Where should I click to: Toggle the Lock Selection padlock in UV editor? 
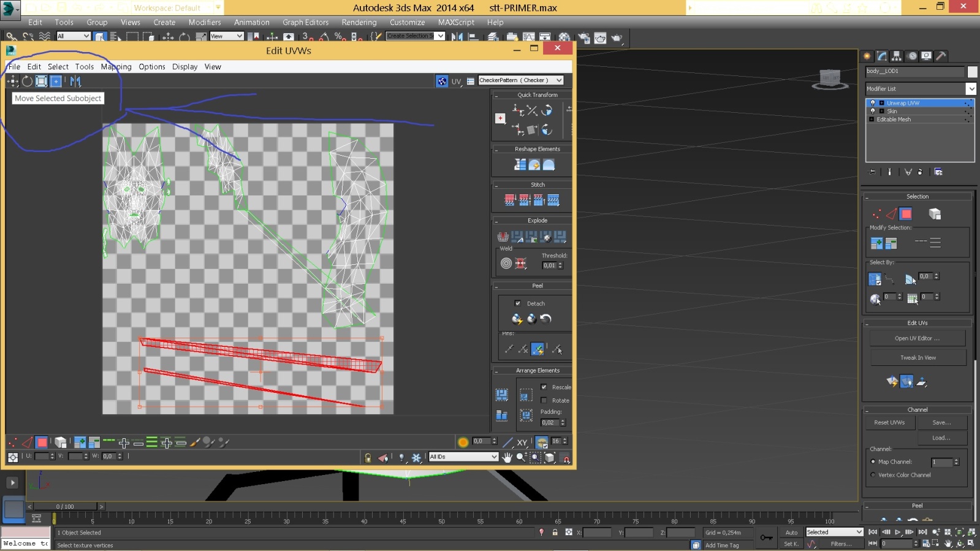click(x=368, y=458)
